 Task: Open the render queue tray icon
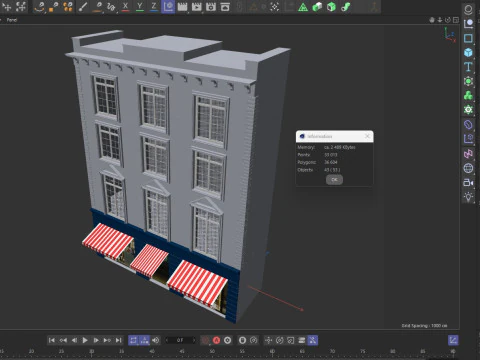pos(225,7)
